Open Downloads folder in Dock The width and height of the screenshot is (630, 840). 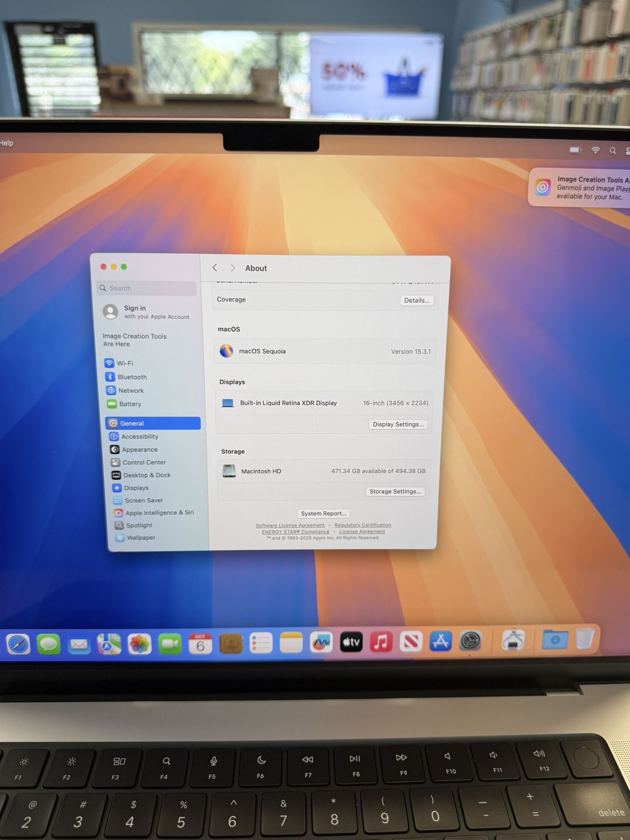coord(555,640)
